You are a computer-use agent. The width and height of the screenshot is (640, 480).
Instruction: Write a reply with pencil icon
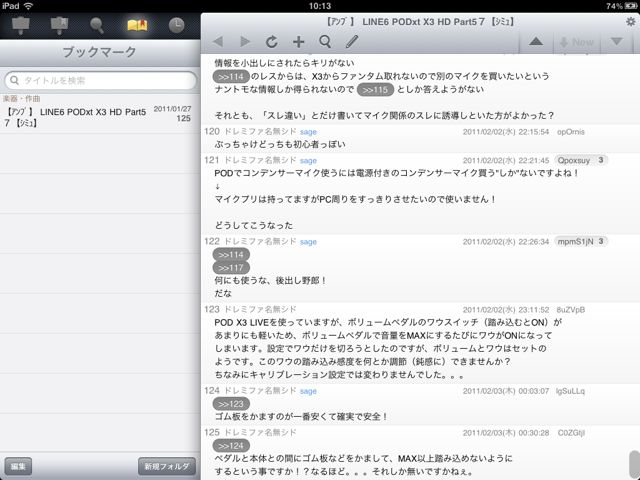[x=352, y=41]
